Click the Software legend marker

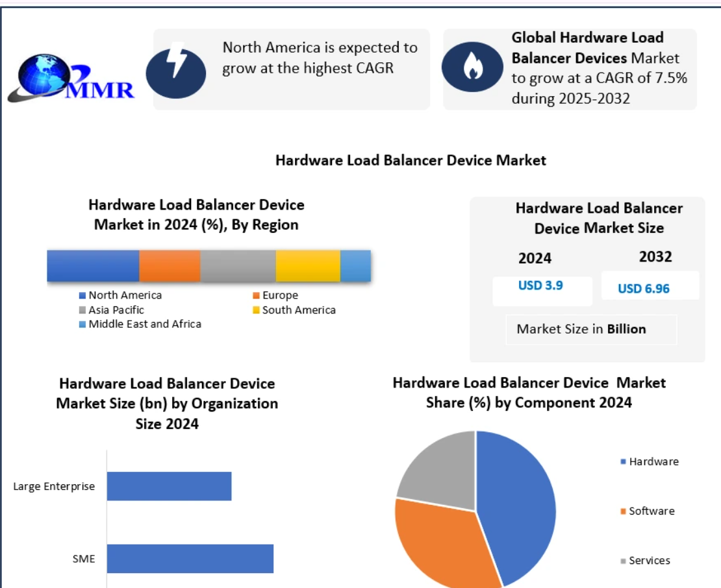pos(624,511)
